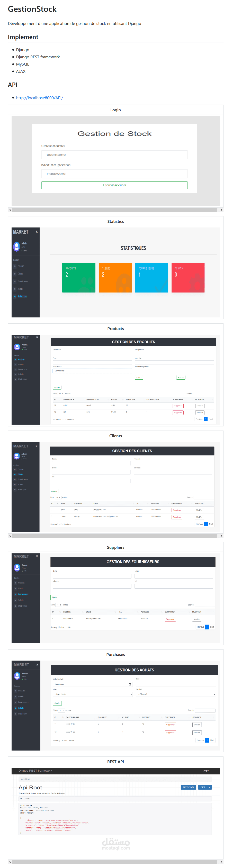The height and width of the screenshot is (868, 232).
Task: Expand the fournisseur select in Products form
Action: pyautogui.click(x=92, y=371)
